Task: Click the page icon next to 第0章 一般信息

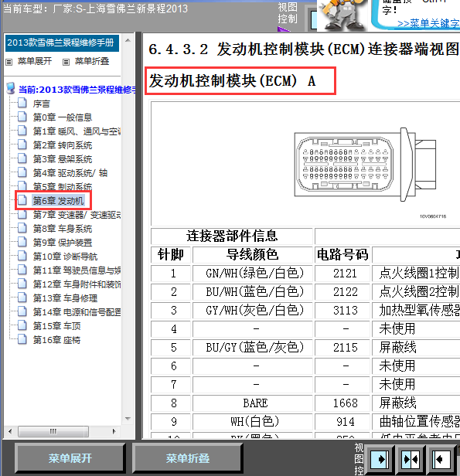Action: [x=22, y=117]
